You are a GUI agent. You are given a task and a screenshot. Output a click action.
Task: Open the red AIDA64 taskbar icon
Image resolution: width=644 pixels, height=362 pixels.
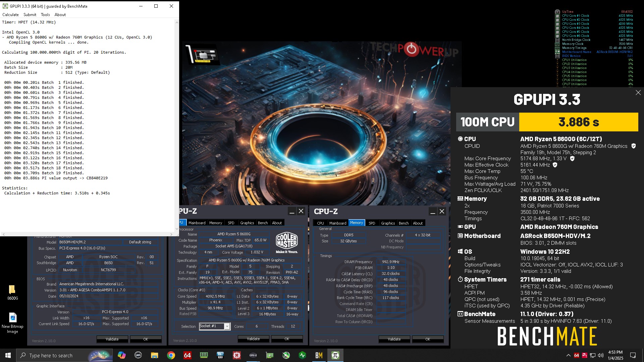[187, 355]
